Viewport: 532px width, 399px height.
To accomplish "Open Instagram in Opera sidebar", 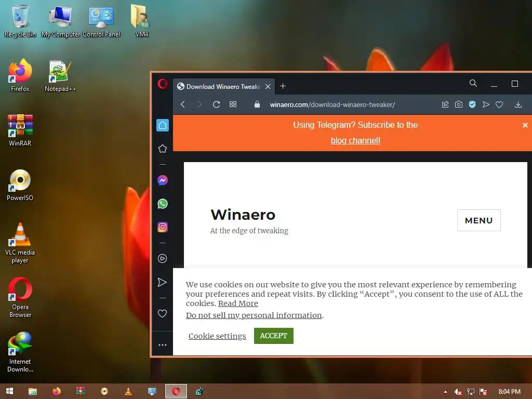I will (163, 227).
